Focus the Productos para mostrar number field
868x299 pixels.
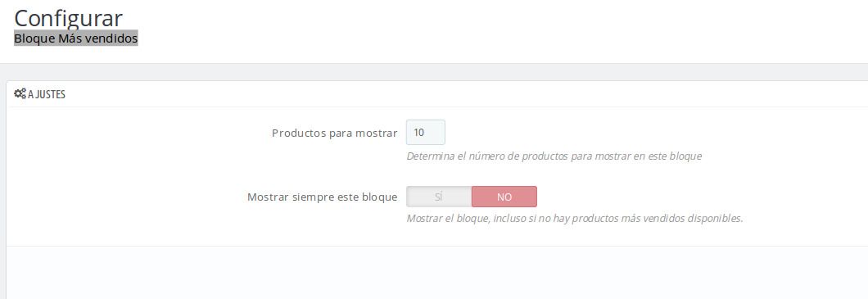tap(425, 133)
